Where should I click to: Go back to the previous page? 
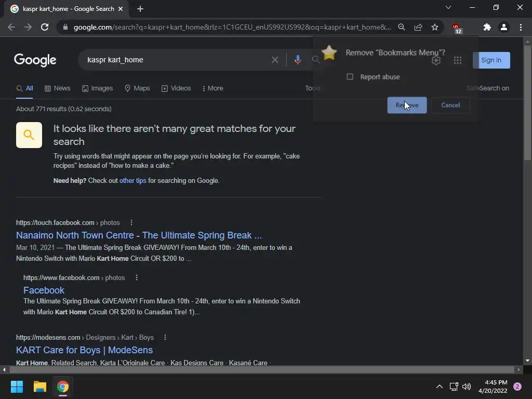(11, 27)
